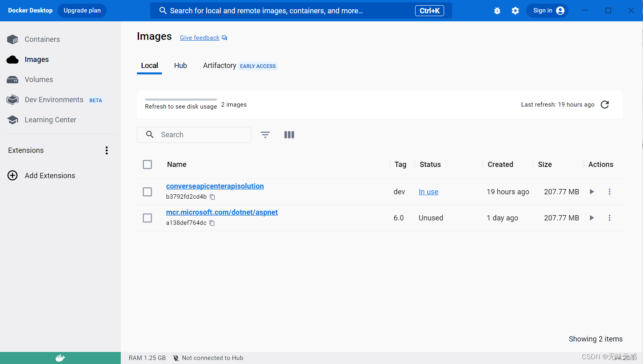The image size is (643, 364).
Task: Copy image ID a138def764dc
Action: [x=212, y=223]
